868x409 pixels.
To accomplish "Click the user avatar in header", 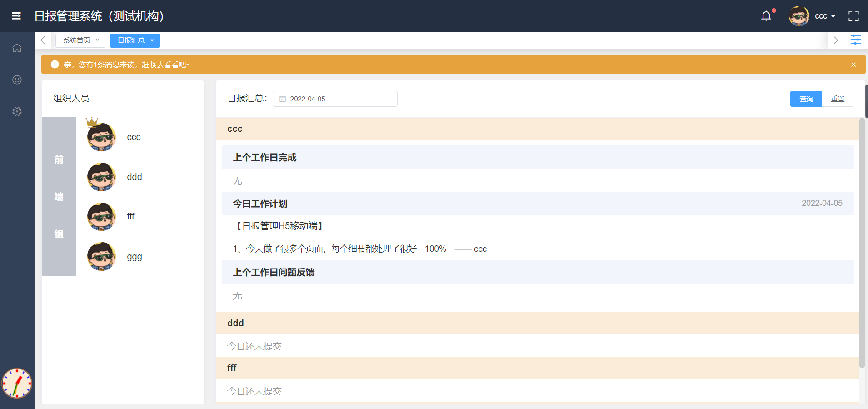I will [x=799, y=16].
